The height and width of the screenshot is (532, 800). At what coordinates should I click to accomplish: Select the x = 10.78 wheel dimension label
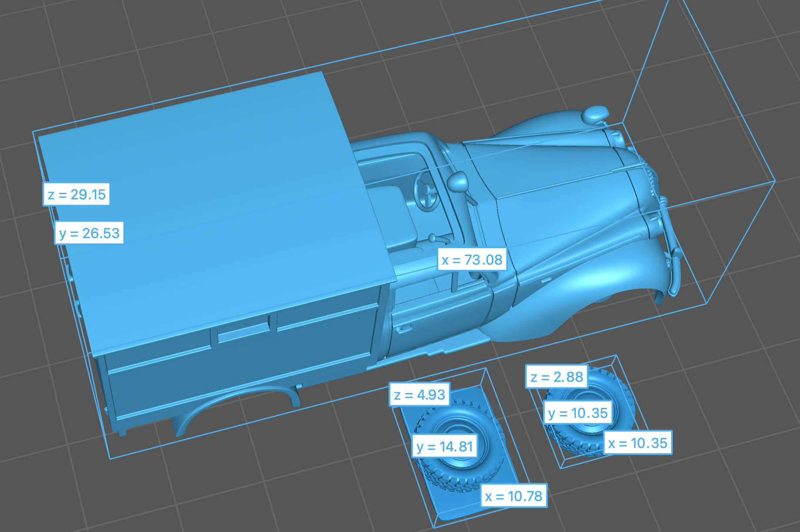[514, 496]
